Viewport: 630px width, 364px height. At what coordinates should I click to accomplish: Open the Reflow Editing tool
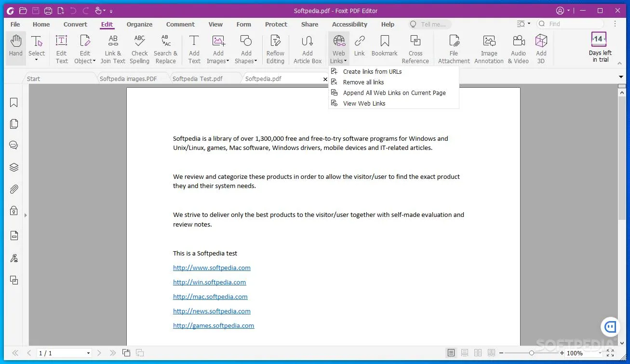(x=275, y=47)
